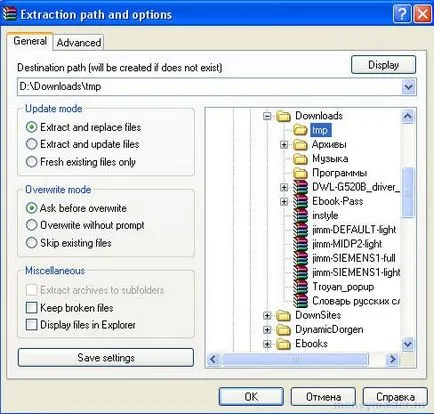Click the Архивы folder icon
The height and width of the screenshot is (414, 434).
coord(300,144)
